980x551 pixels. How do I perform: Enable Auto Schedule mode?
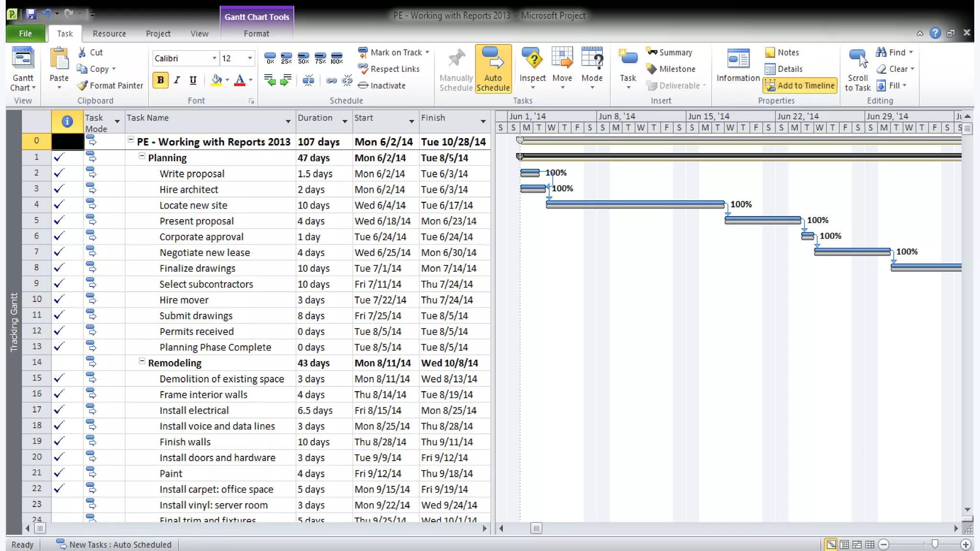tap(493, 69)
